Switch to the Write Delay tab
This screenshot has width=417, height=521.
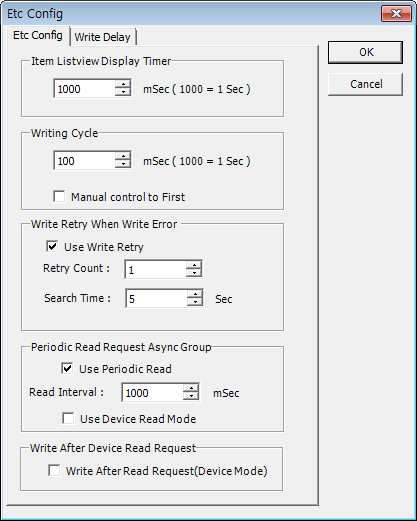pyautogui.click(x=103, y=37)
